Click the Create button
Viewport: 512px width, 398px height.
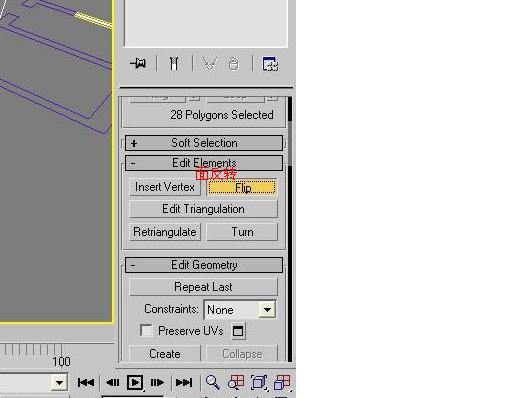(x=165, y=354)
